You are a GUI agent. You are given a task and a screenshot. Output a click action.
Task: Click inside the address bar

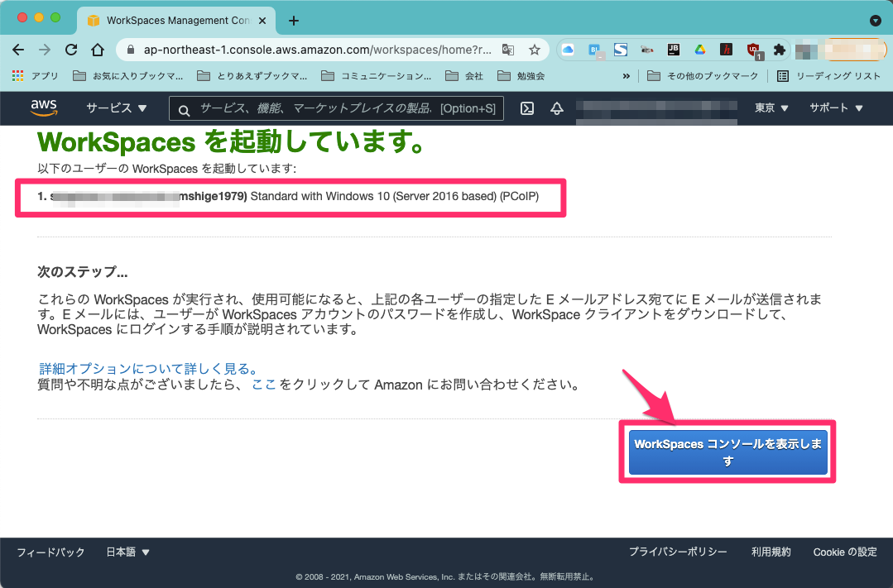314,50
